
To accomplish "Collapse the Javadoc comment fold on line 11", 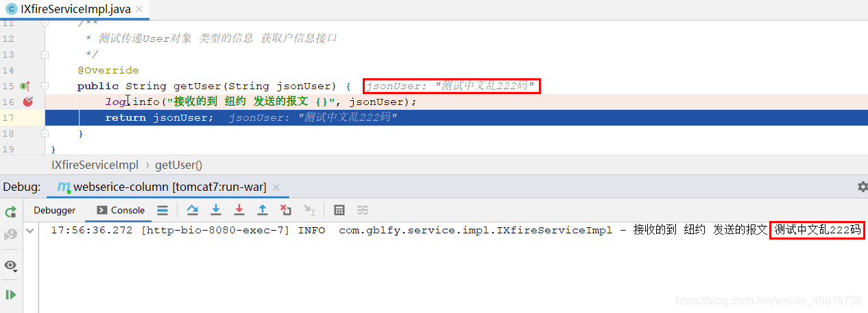I will coord(45,23).
